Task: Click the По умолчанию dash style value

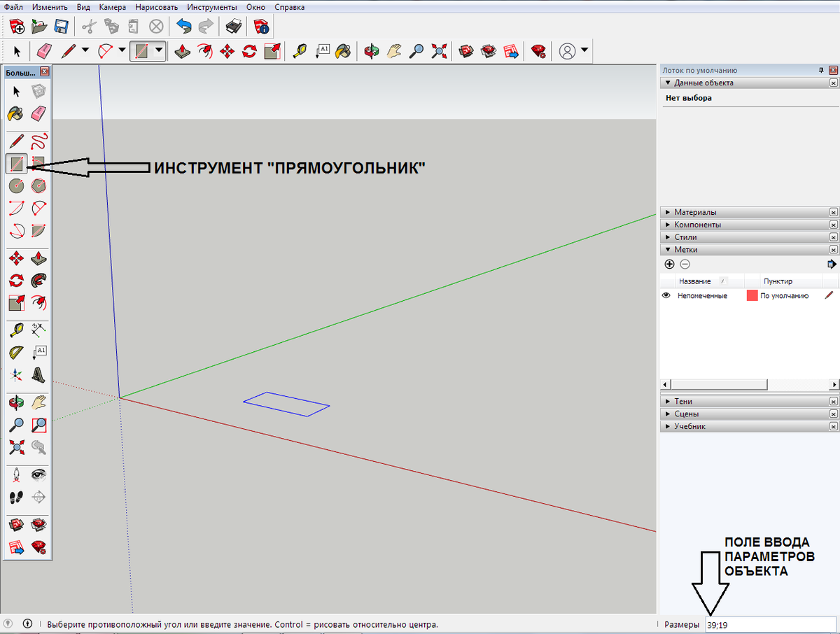Action: (x=785, y=296)
